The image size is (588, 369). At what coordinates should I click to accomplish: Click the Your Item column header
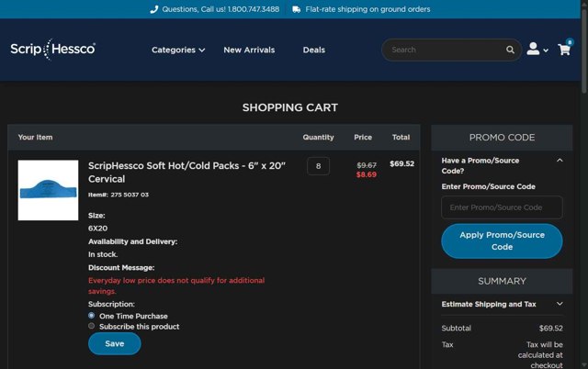pos(35,137)
